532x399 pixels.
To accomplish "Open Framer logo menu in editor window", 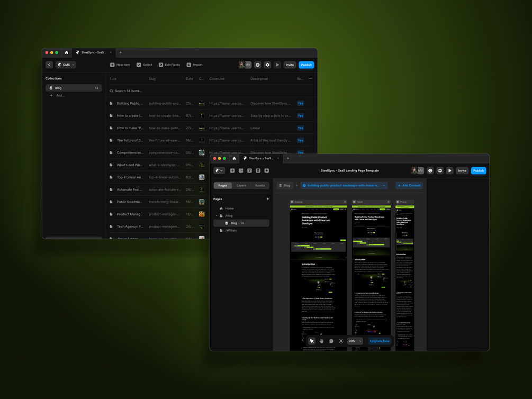I will click(219, 171).
